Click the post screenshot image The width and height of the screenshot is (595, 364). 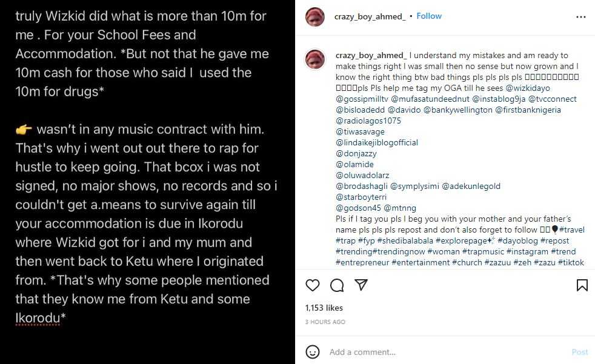click(x=147, y=182)
